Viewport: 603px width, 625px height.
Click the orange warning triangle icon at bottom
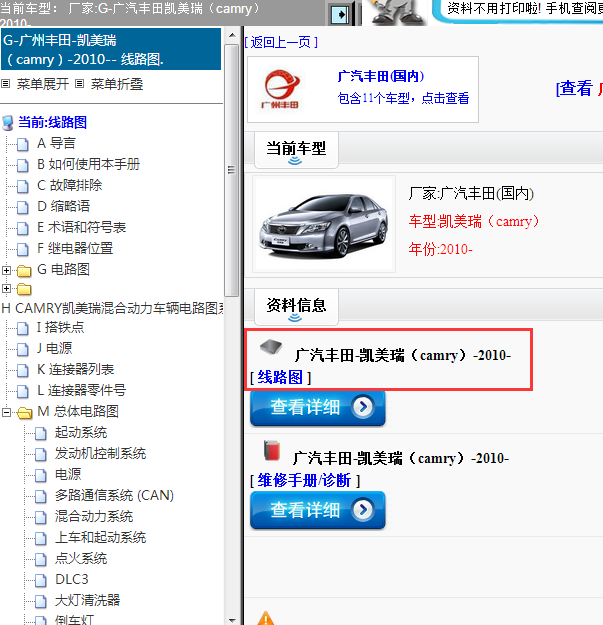coord(266,618)
